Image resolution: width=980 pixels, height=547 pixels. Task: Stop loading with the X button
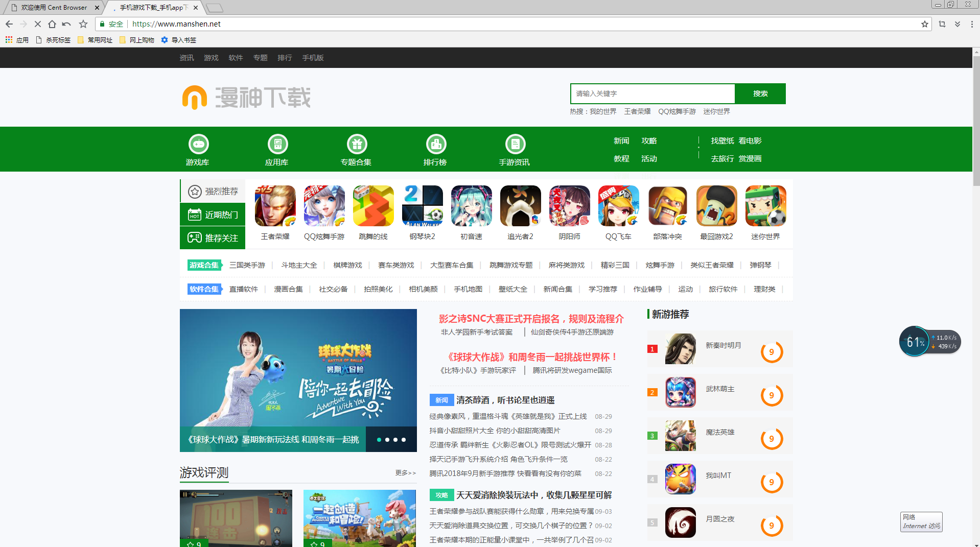pos(37,24)
